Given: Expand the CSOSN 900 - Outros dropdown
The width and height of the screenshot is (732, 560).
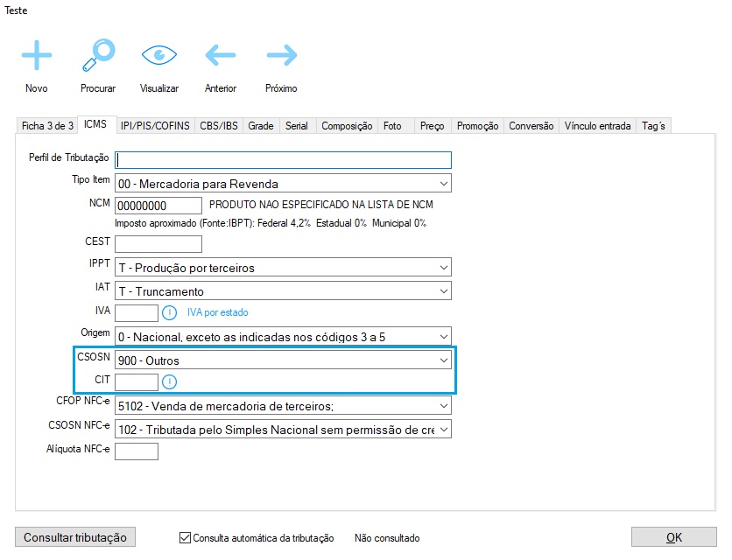Looking at the screenshot, I should point(443,360).
